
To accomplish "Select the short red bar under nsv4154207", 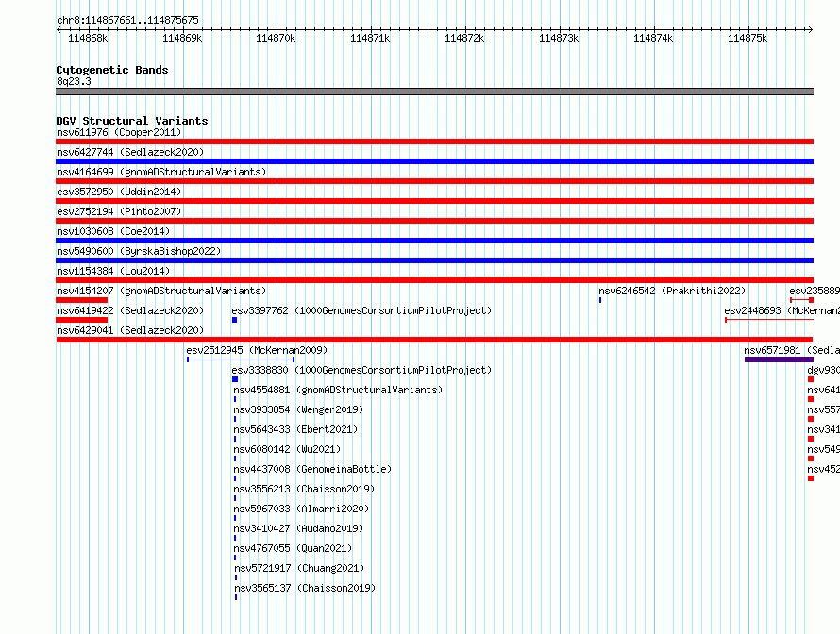I will 81,300.
